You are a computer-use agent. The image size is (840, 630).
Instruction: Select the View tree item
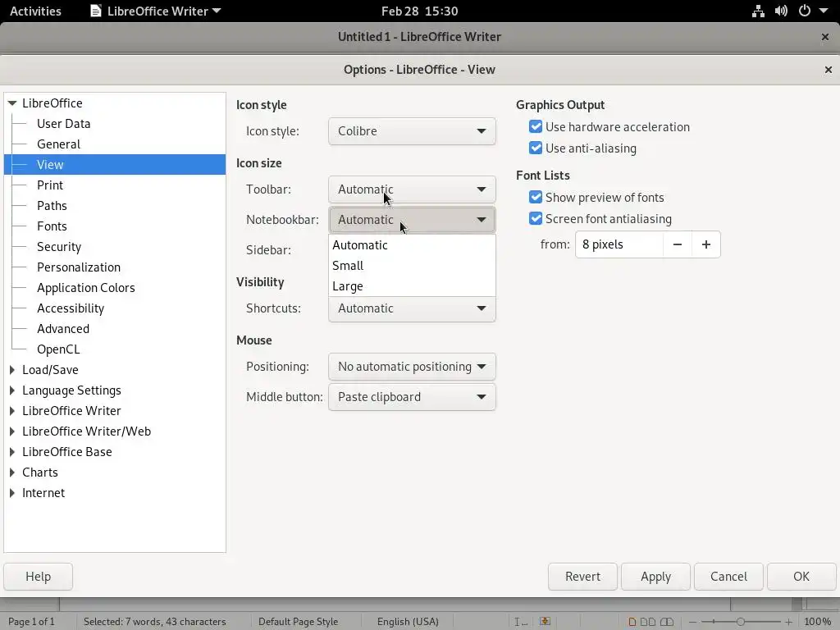115,164
